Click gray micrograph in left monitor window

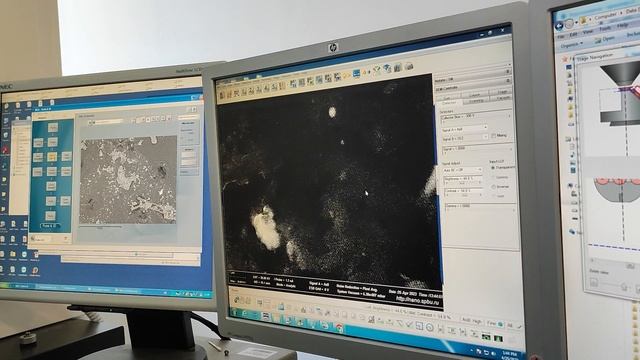coord(128,180)
